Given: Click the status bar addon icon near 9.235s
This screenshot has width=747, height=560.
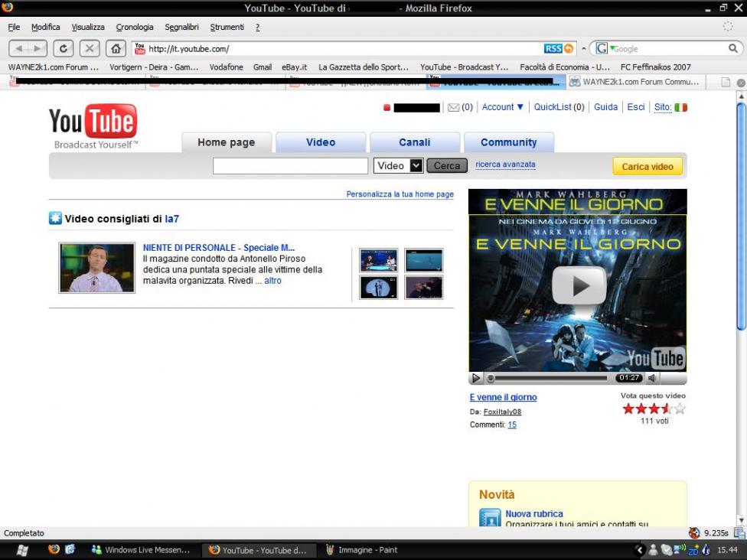Looking at the screenshot, I should tap(694, 533).
